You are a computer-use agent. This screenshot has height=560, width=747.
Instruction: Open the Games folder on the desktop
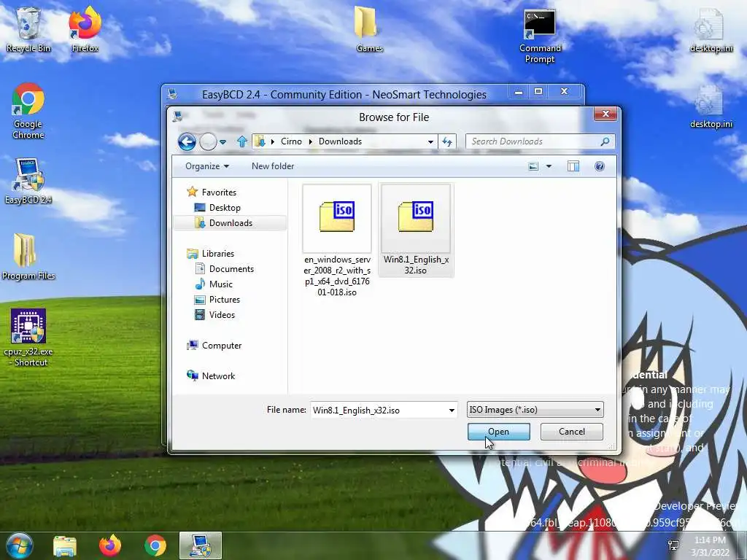click(x=370, y=29)
